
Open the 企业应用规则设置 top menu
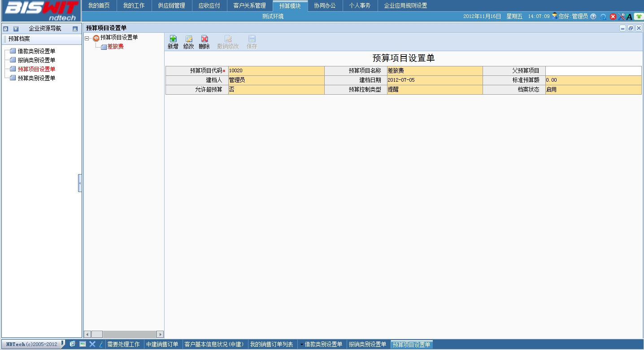pyautogui.click(x=406, y=6)
